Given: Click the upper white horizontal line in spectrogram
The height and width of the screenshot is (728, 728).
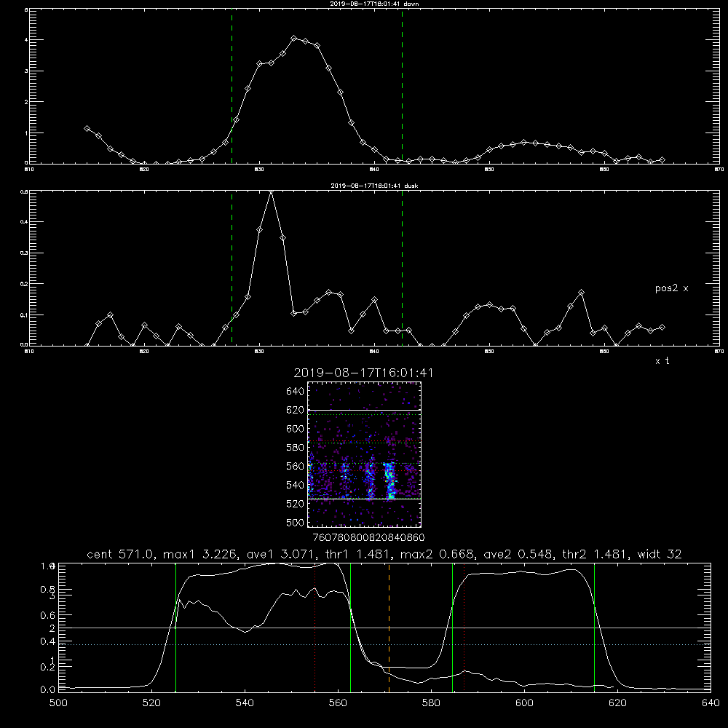Looking at the screenshot, I should coord(365,411).
